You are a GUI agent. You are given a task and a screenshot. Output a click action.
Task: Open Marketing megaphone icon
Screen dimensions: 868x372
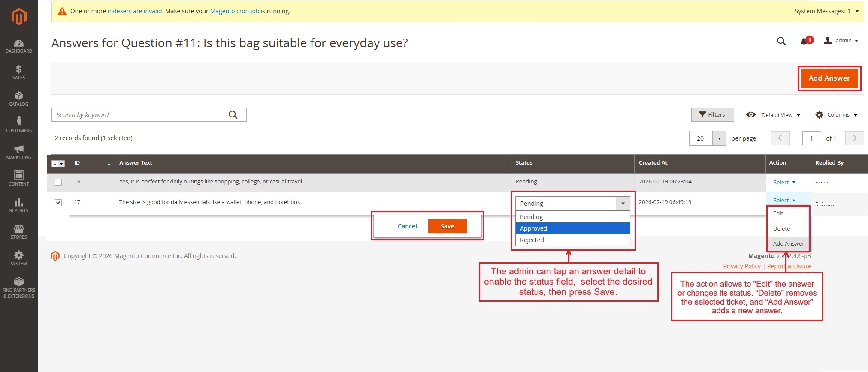point(18,152)
